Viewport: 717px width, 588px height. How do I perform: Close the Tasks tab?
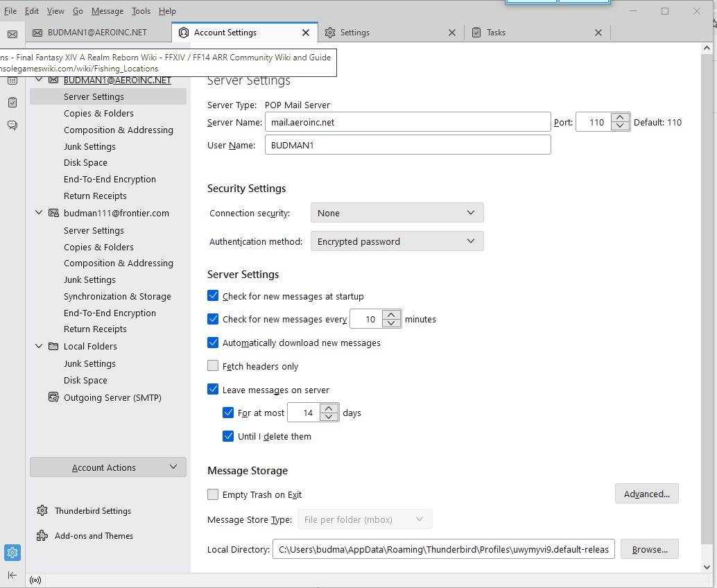[598, 33]
